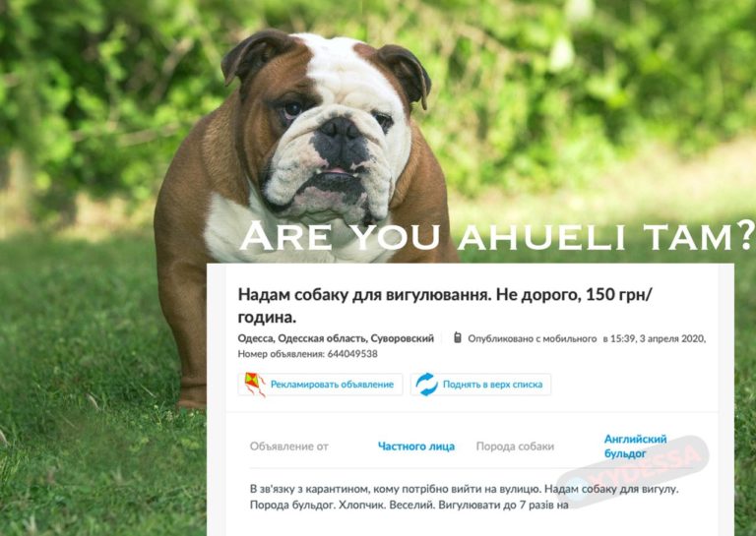Click the publication date 3 апреля 2020
The width and height of the screenshot is (756, 536).
[672, 338]
